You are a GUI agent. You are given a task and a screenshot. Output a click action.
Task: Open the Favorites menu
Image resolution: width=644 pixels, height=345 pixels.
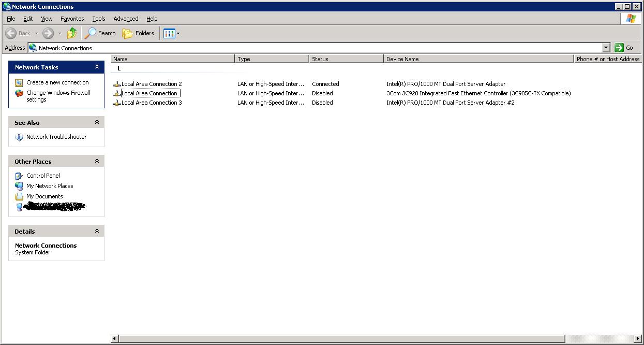[72, 19]
